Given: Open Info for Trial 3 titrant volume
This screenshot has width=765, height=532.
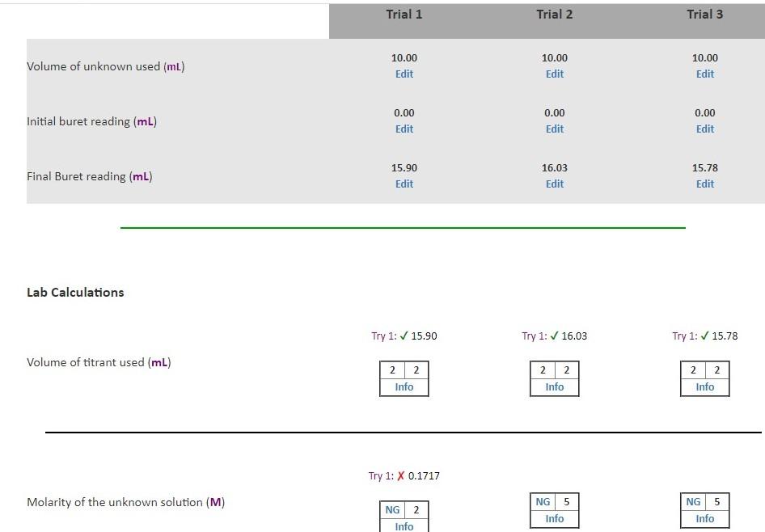Looking at the screenshot, I should click(704, 386).
